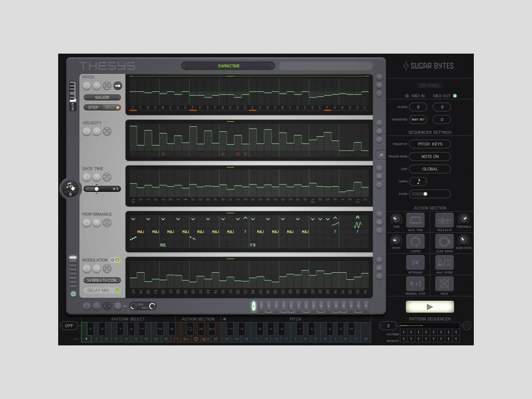532x399 pixels.
Task: Activate the Retrigger action icon
Action: pyautogui.click(x=415, y=263)
